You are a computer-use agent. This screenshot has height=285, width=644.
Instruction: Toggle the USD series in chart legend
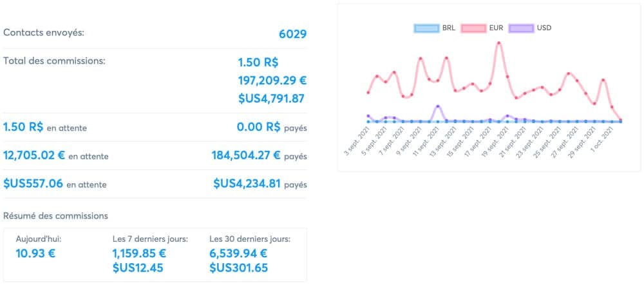(x=530, y=28)
